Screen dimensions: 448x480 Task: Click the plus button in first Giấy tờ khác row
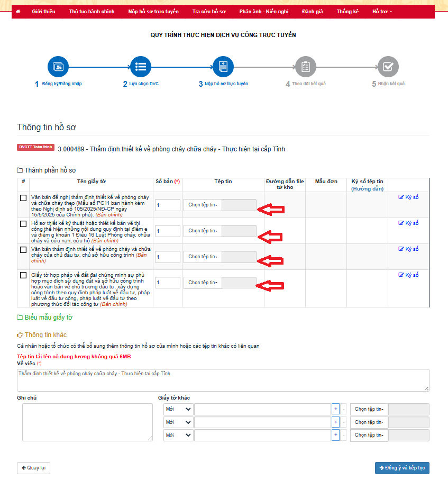tap(335, 409)
